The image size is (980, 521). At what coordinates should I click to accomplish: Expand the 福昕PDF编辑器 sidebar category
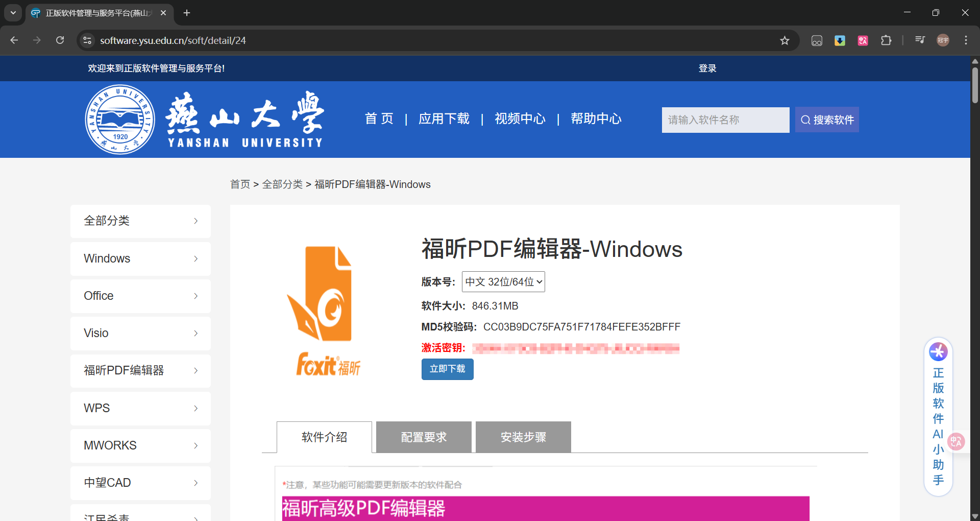coord(195,370)
